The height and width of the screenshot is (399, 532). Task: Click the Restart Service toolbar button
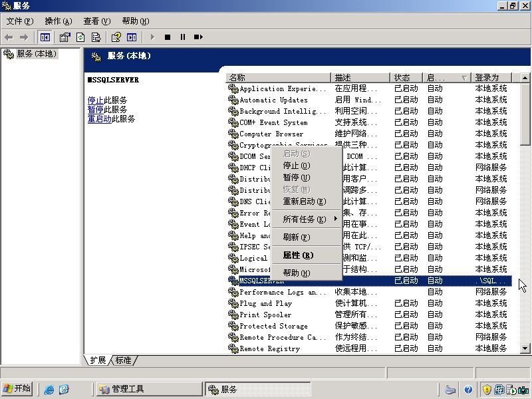point(198,37)
